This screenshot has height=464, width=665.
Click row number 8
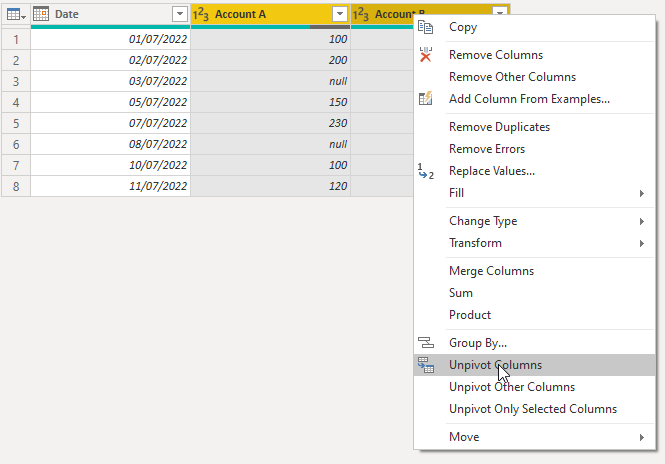16,186
